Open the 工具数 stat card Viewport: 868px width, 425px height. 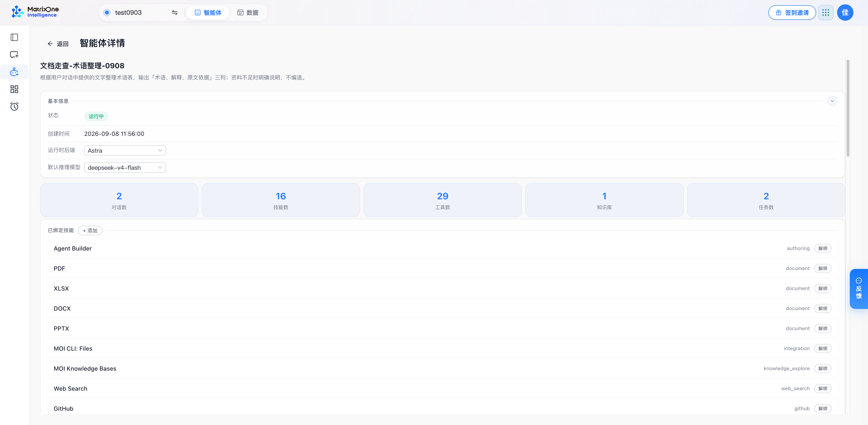coord(442,200)
